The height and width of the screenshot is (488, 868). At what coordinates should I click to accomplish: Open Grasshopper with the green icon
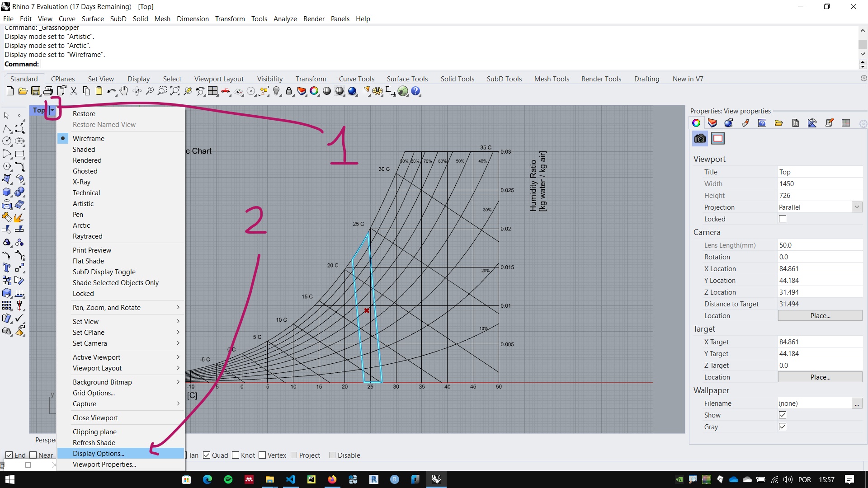point(403,91)
